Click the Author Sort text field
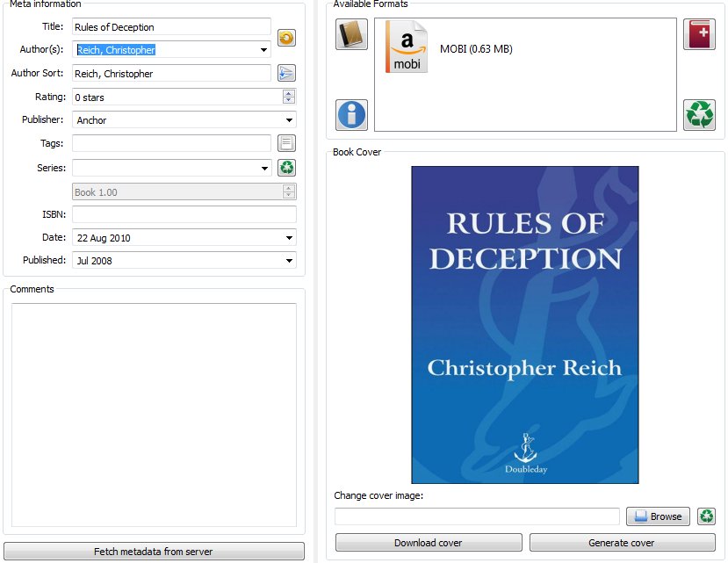728x563 pixels. [x=171, y=74]
